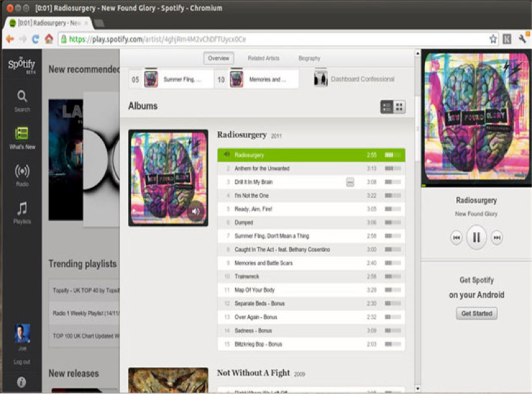Click the address bar URL
This screenshot has height=394, width=532.
click(x=157, y=39)
